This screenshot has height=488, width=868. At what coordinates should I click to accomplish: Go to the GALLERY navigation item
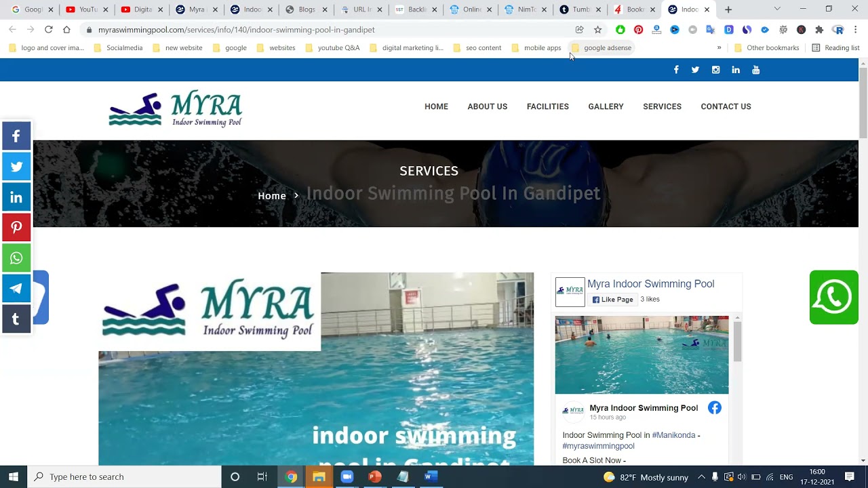pyautogui.click(x=606, y=106)
